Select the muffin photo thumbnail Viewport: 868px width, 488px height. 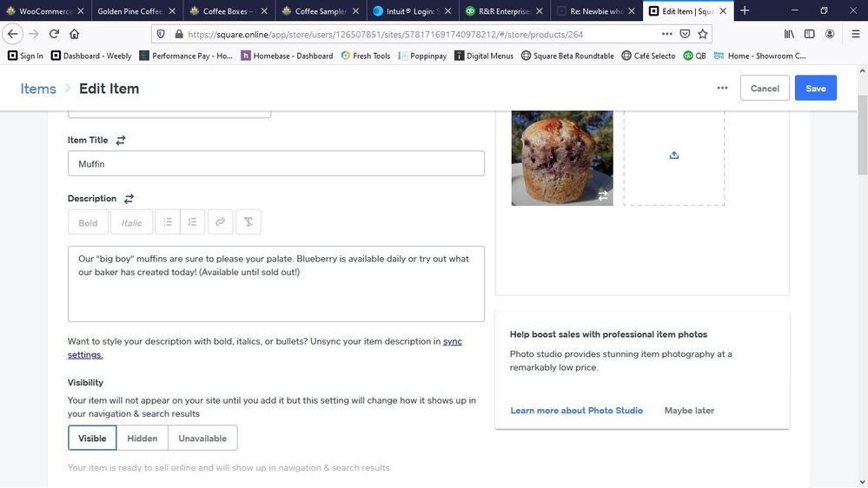(561, 156)
